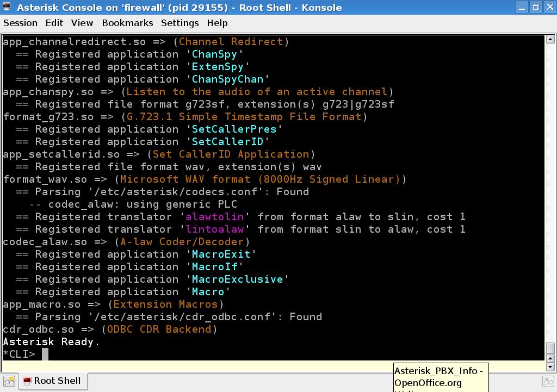Select the Root Shell session tab
Screen dimensions: 557x392
tap(52, 381)
